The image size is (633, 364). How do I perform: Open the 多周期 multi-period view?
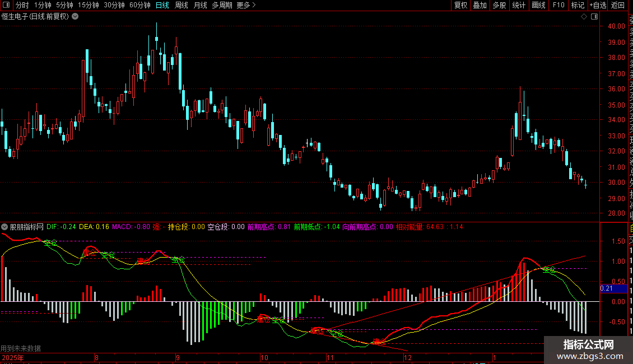point(222,5)
